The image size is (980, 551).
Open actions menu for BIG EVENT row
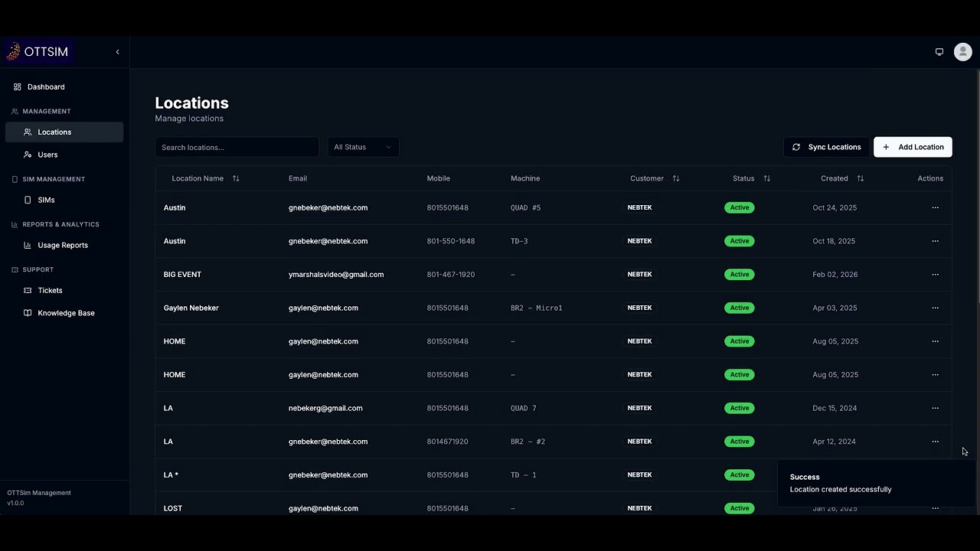point(935,275)
